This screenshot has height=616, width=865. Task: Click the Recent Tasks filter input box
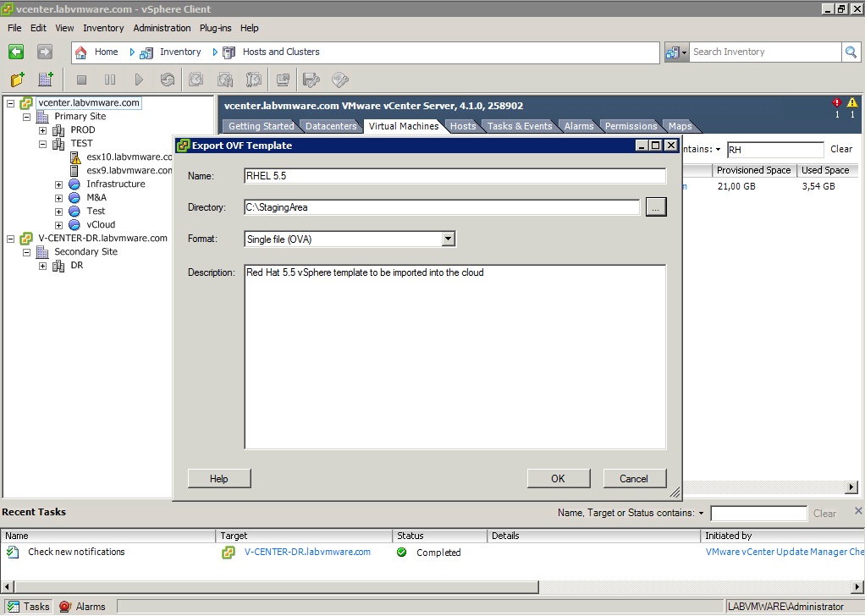(x=758, y=514)
